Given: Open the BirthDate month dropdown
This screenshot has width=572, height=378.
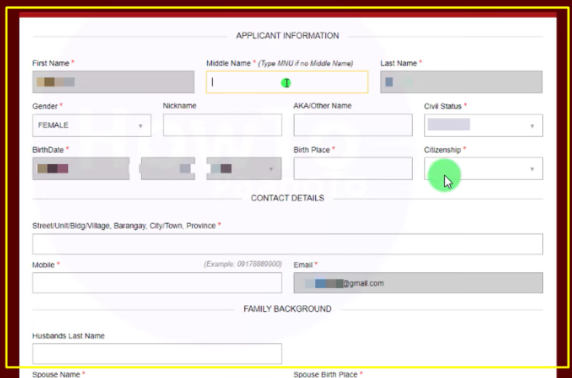Looking at the screenshot, I should pyautogui.click(x=81, y=168).
